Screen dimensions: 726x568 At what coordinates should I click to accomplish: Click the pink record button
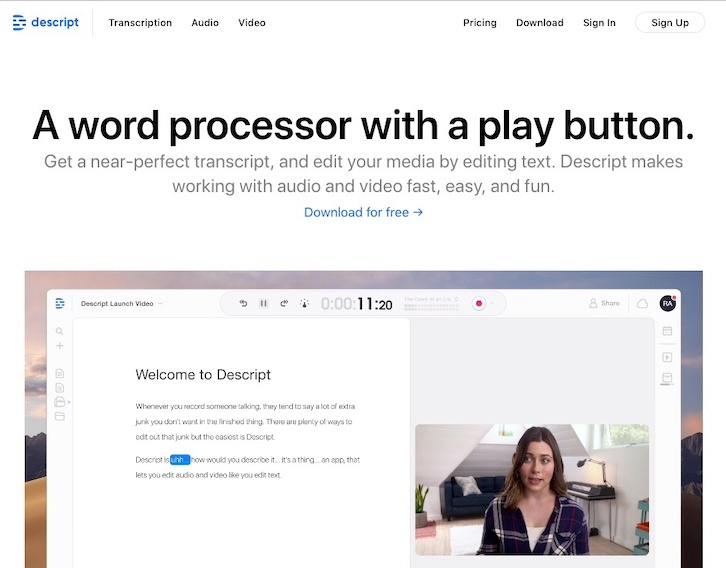click(x=479, y=304)
